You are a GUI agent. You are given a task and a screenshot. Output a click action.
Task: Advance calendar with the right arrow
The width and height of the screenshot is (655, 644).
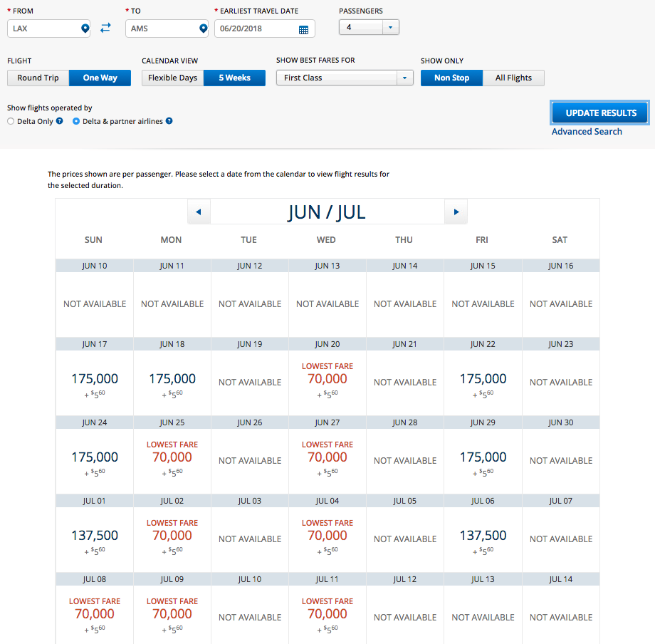pos(456,212)
